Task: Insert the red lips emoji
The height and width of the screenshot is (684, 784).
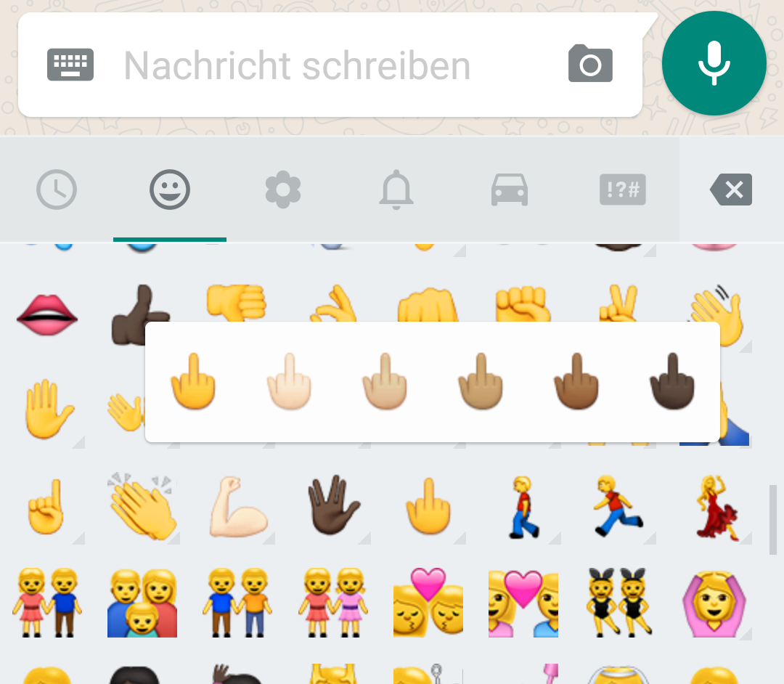Action: [47, 315]
